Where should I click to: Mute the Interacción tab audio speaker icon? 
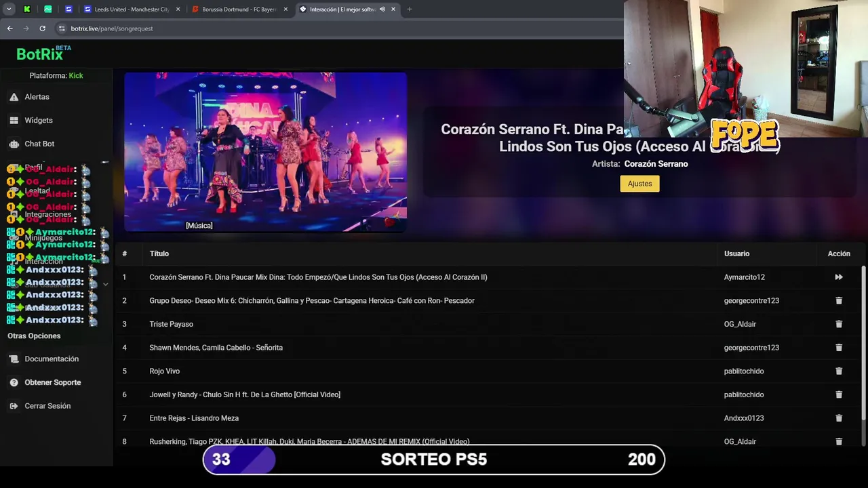tap(382, 9)
